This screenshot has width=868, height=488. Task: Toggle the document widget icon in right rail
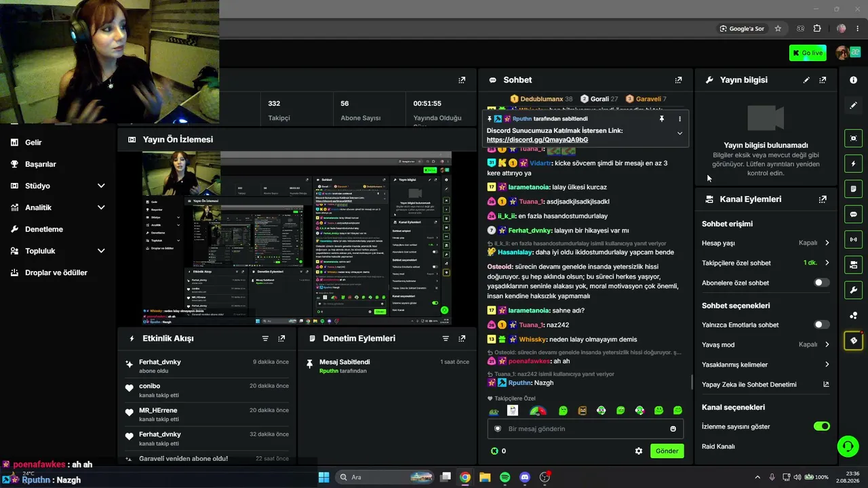[853, 188]
